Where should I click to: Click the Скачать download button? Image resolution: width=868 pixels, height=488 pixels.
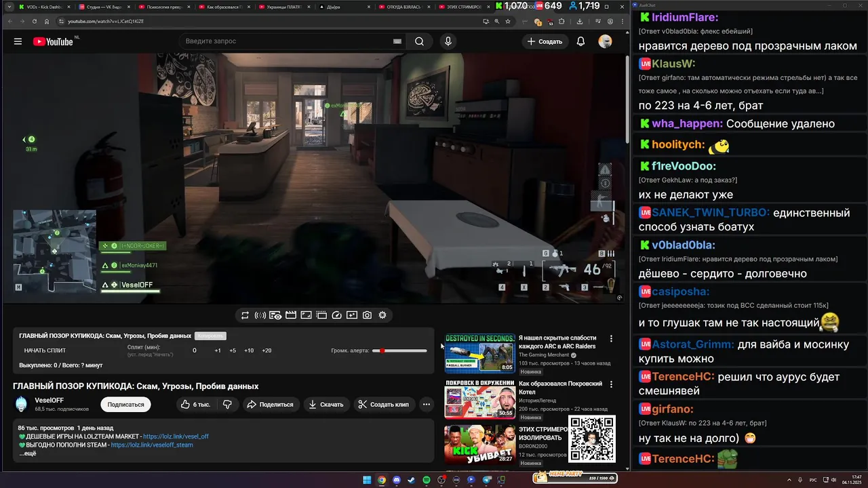pos(325,405)
